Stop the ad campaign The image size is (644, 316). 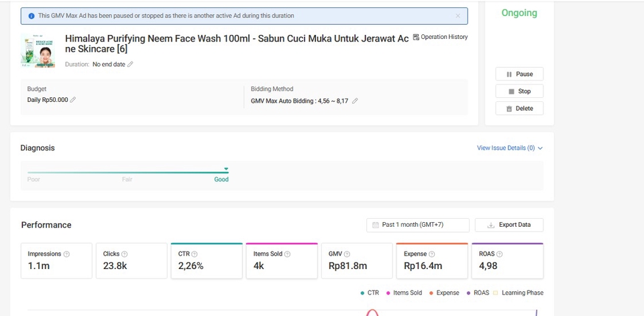coord(519,91)
